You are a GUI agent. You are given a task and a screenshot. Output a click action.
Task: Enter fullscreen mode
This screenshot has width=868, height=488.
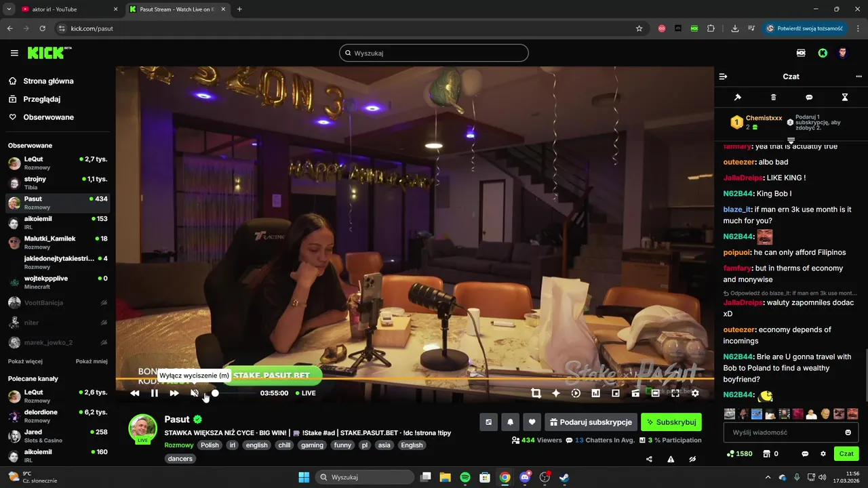[x=675, y=393]
